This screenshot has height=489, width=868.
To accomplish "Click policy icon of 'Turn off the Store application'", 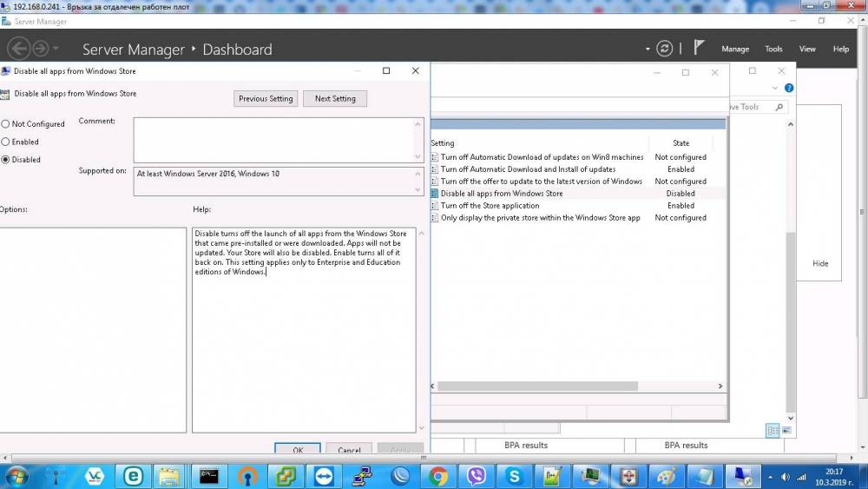I will click(x=435, y=206).
